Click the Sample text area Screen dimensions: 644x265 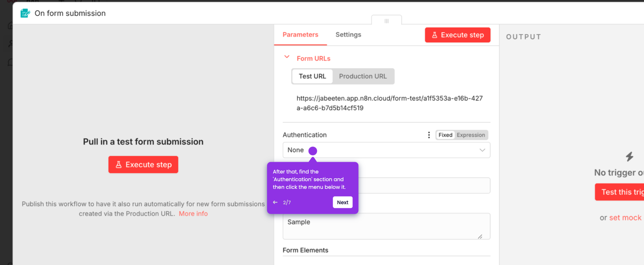387,226
